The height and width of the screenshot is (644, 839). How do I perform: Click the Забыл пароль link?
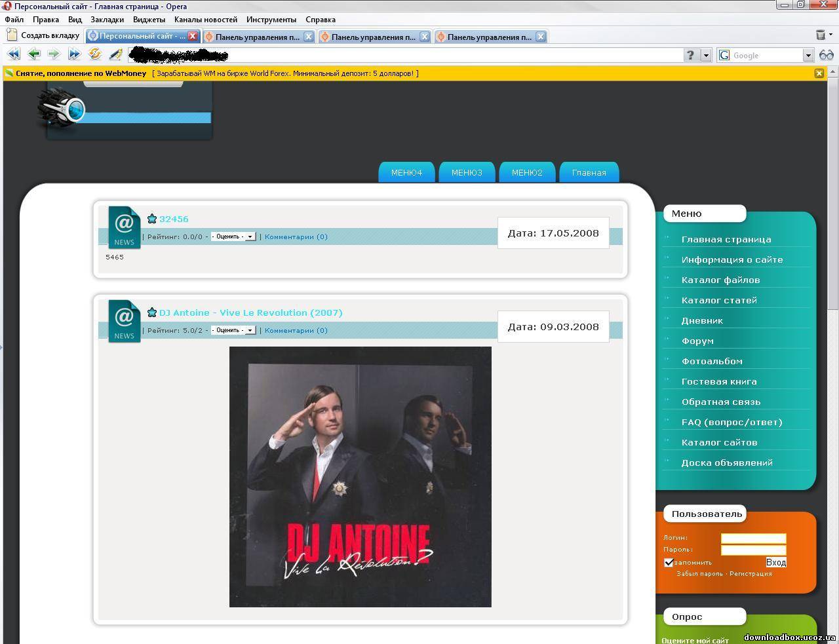[699, 573]
